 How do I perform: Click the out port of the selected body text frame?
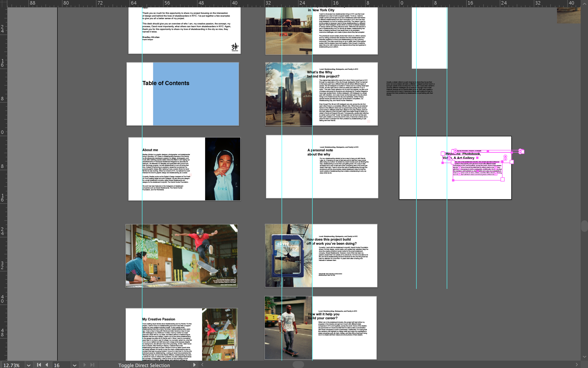pyautogui.click(x=502, y=179)
